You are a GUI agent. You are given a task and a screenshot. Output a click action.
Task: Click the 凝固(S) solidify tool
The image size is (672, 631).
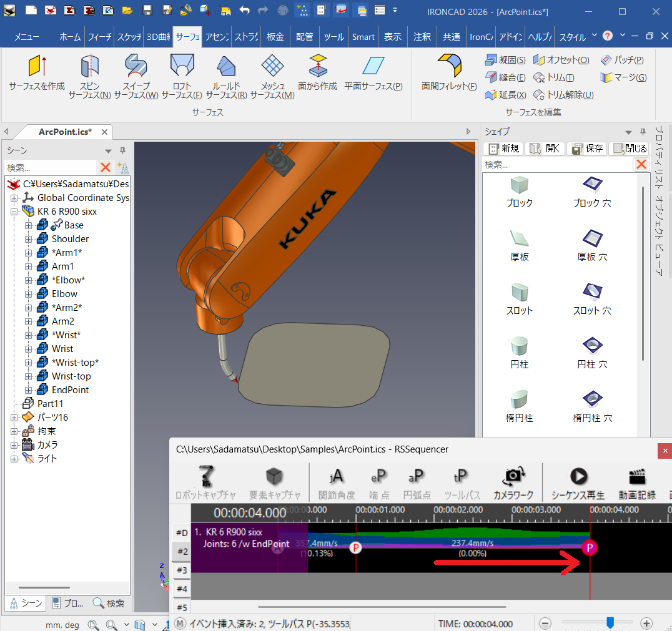pyautogui.click(x=505, y=60)
